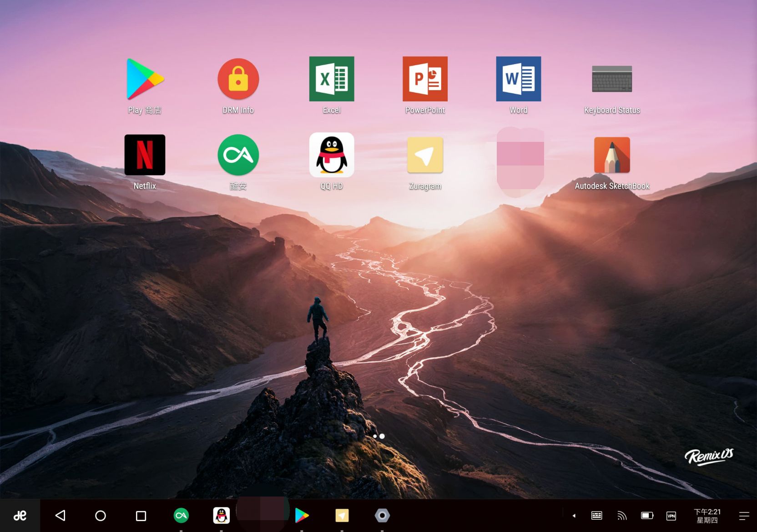Expand hidden tray icons arrow
This screenshot has height=532, width=757.
(x=574, y=516)
